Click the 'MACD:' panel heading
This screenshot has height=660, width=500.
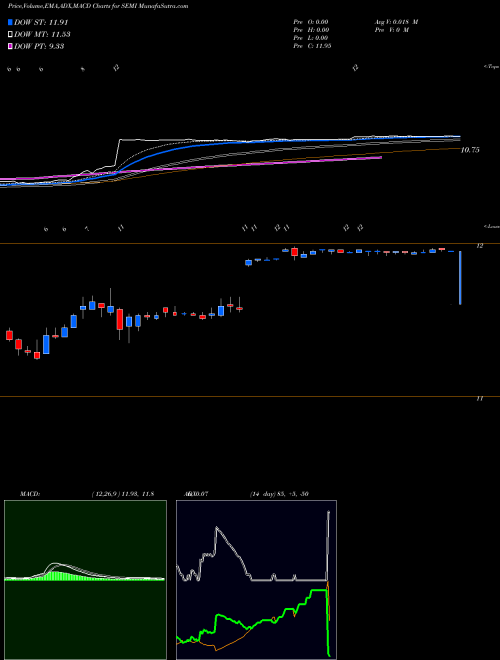click(x=30, y=494)
